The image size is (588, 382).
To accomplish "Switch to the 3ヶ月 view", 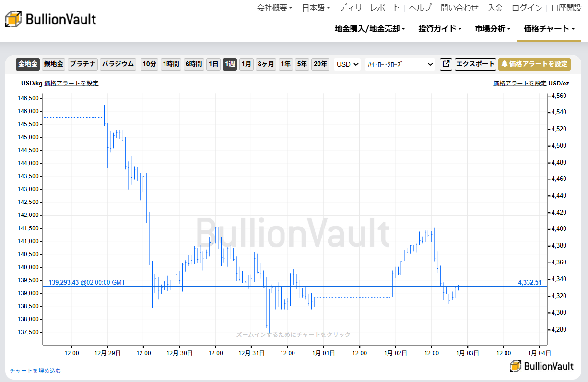I will tap(266, 64).
